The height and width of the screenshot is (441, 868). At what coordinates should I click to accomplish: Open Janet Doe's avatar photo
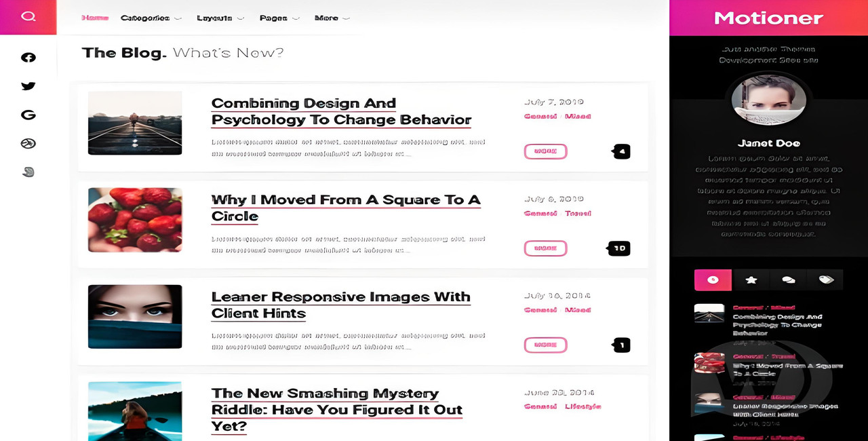click(769, 100)
